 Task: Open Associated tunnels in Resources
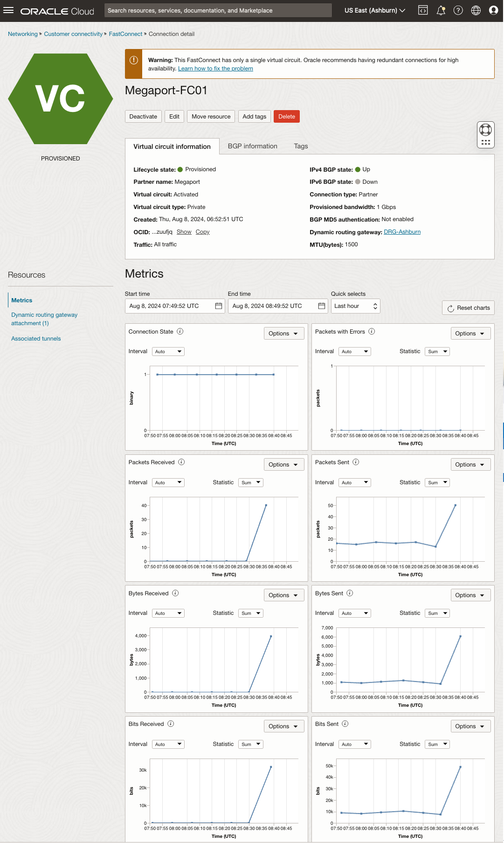36,339
